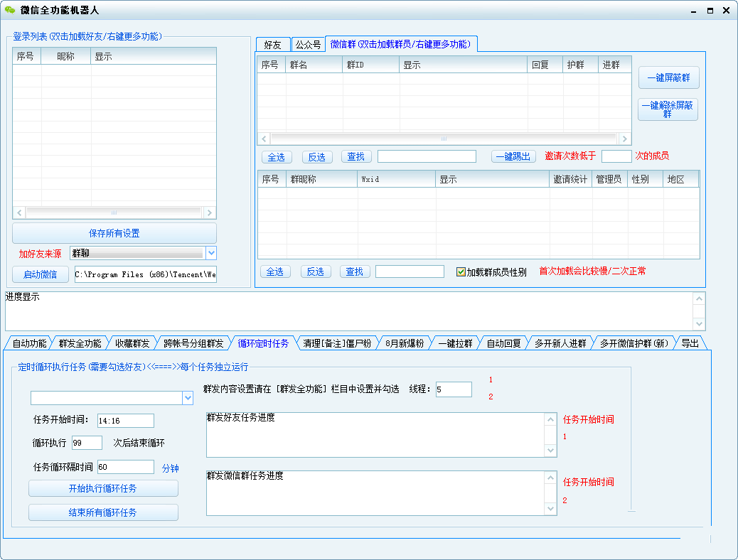Select the 循环定时任务 tab
Screen dimensions: 738x560
263,343
